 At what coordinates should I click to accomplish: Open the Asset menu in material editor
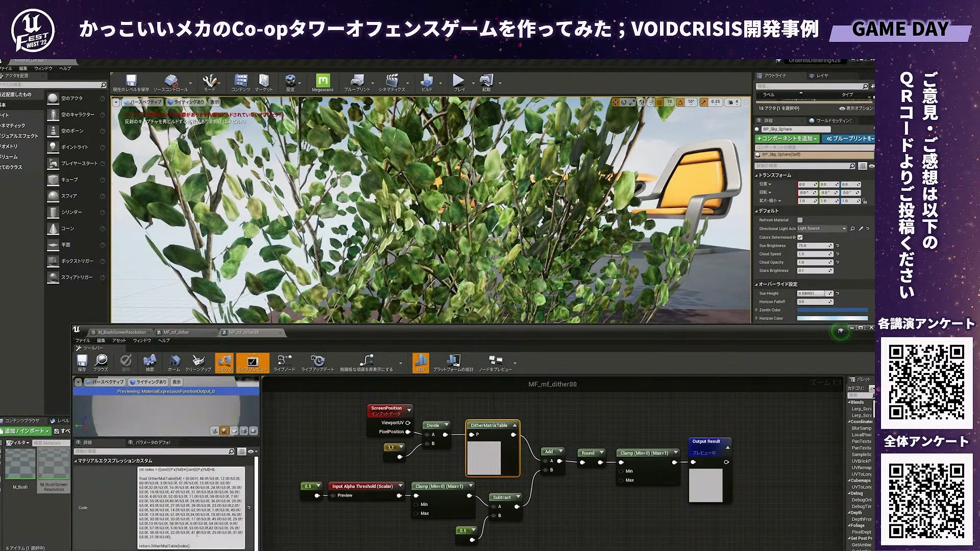[x=119, y=340]
